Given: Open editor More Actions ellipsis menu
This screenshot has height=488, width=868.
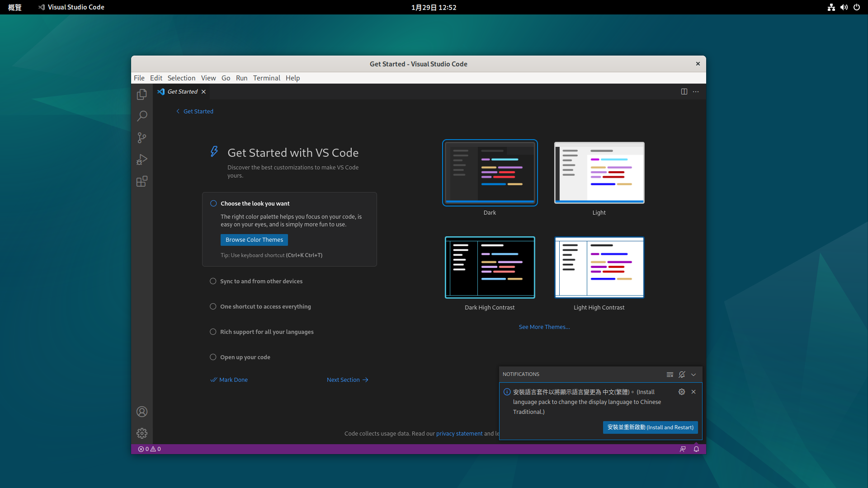Looking at the screenshot, I should 696,92.
